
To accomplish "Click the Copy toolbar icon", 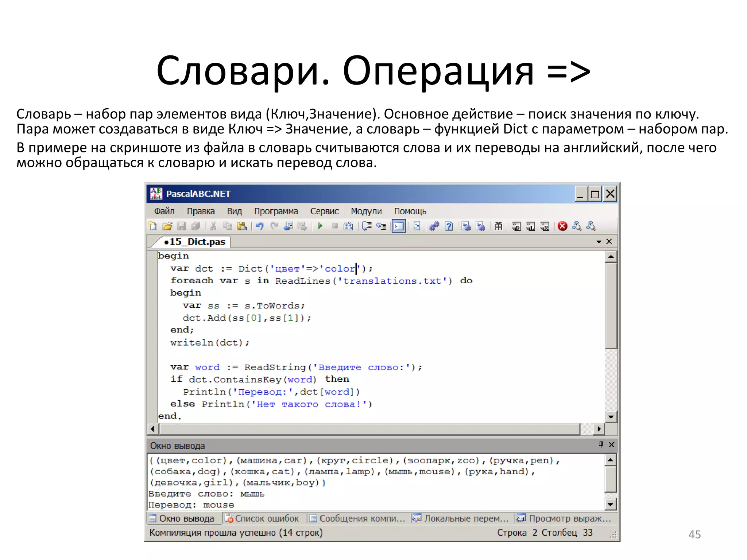I will tap(227, 226).
